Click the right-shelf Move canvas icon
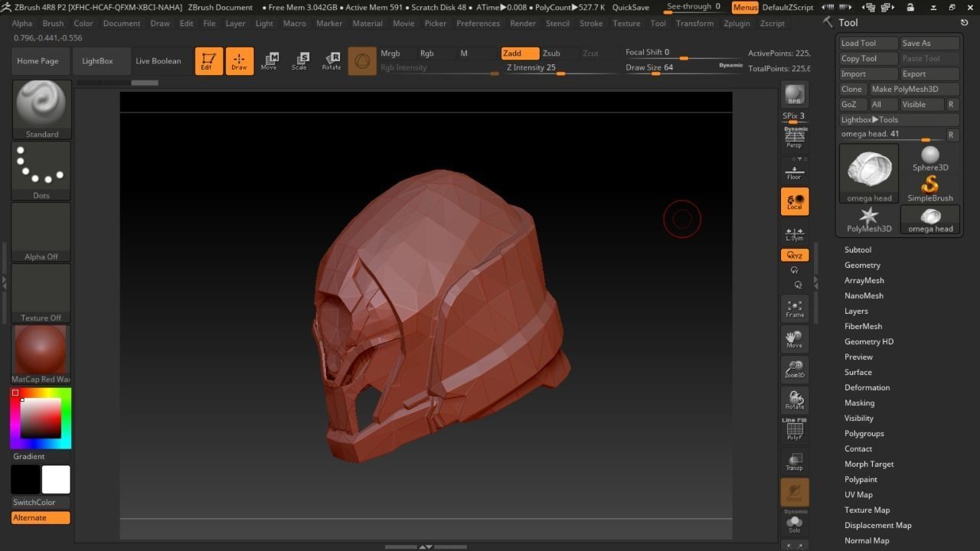980x551 pixels. [795, 339]
